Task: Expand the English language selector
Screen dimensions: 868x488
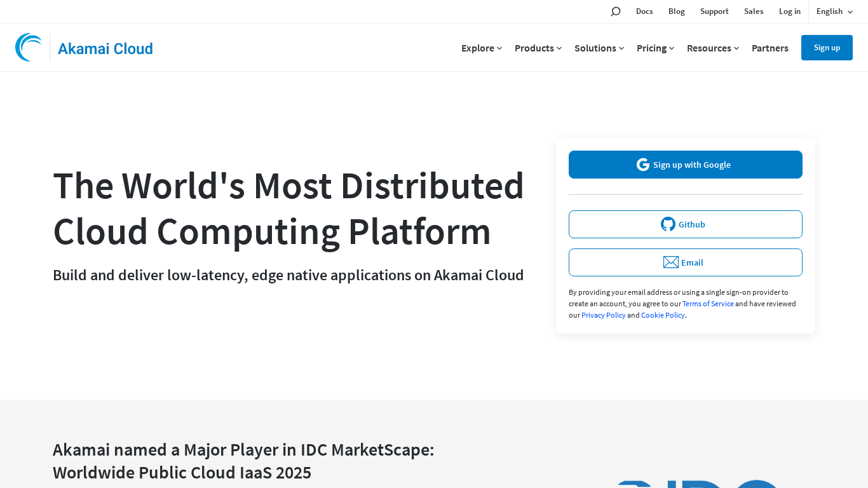Action: click(833, 11)
